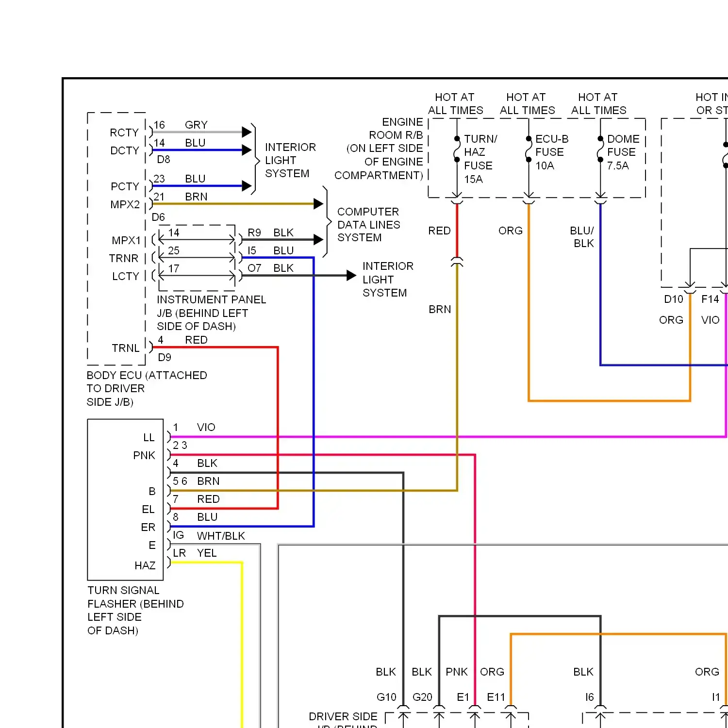Select the ORG label under ECU-B fuse
Viewport: 728px width, 728px height.
pos(511,231)
